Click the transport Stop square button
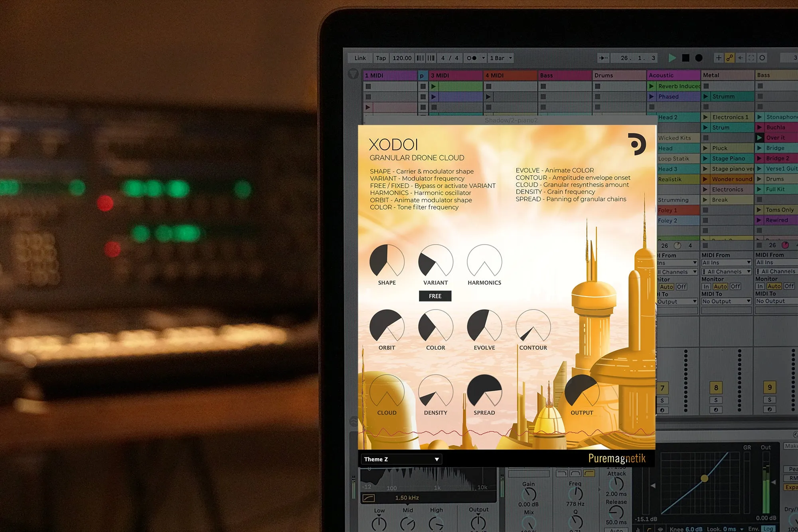The image size is (798, 532). pos(685,58)
